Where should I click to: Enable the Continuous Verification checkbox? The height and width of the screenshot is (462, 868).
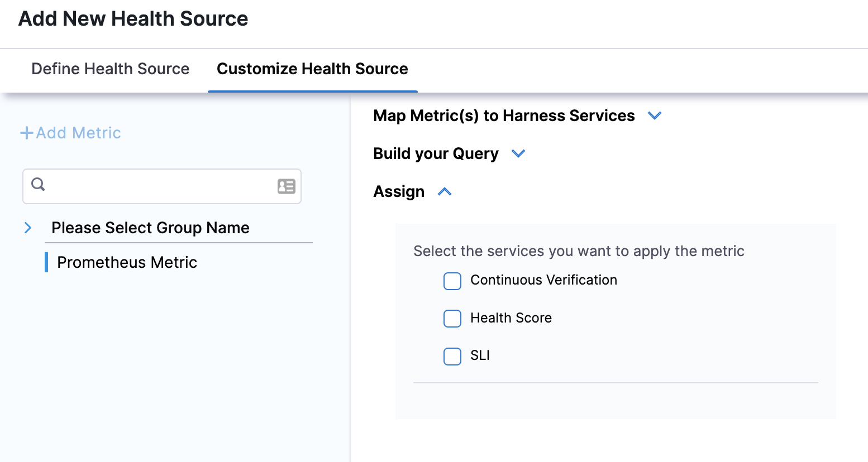point(452,281)
